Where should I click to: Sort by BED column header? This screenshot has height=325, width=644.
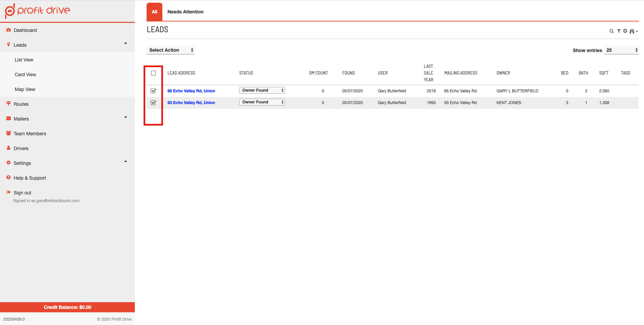click(x=565, y=73)
